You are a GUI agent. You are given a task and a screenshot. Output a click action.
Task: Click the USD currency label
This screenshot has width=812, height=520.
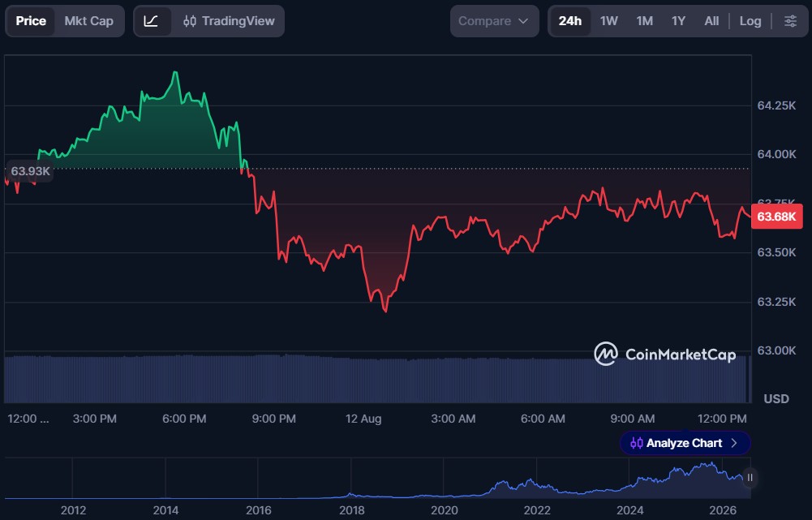coord(776,399)
